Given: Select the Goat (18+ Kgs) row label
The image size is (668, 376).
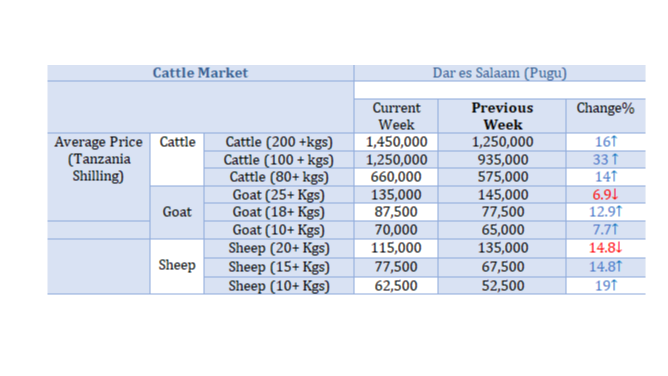Looking at the screenshot, I should click(x=279, y=212).
